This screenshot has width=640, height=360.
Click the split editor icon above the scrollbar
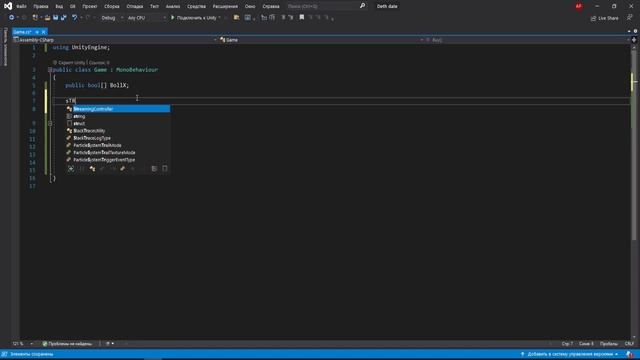tap(634, 40)
